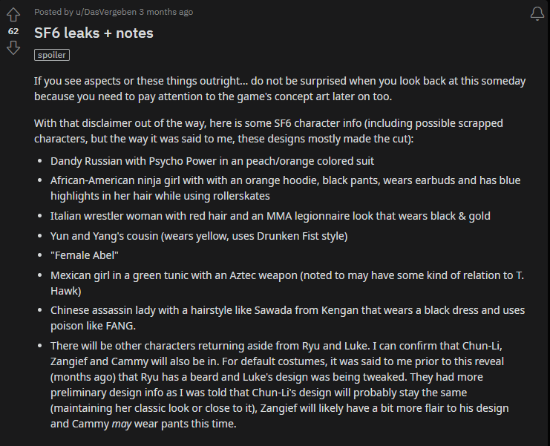Click the 'Italian wrestler woman' bullet text
The width and height of the screenshot is (550, 446).
click(x=270, y=216)
